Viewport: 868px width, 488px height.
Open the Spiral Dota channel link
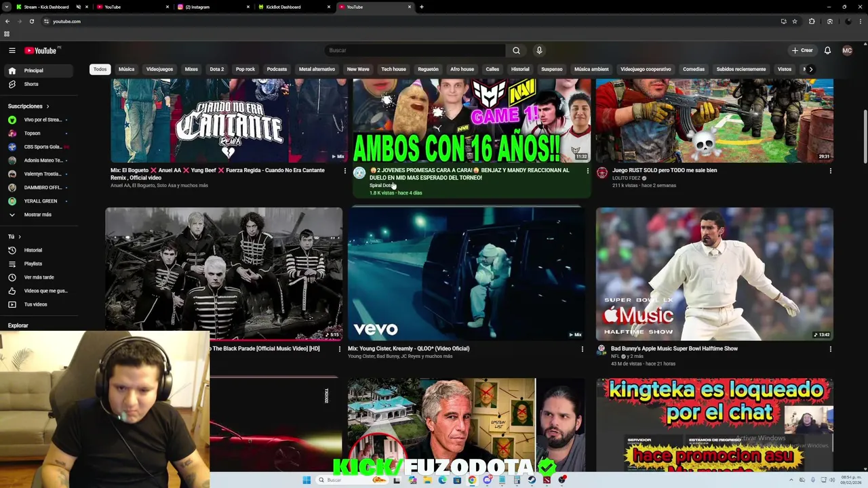pyautogui.click(x=382, y=186)
